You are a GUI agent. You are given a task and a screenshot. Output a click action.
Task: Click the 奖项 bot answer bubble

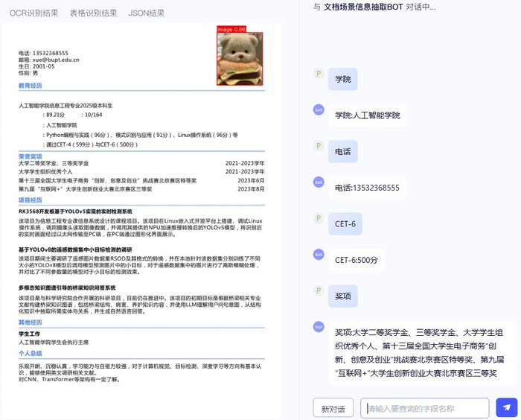point(423,352)
